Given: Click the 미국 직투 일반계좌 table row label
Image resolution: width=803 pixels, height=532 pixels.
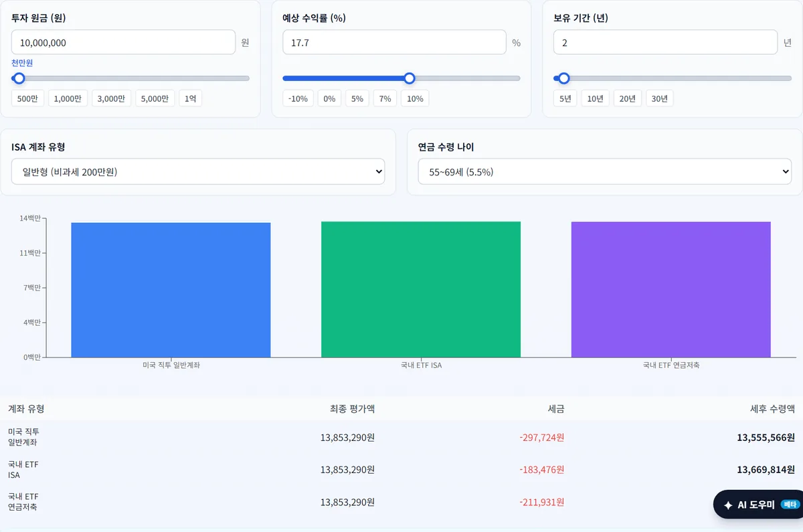Looking at the screenshot, I should 24,437.
